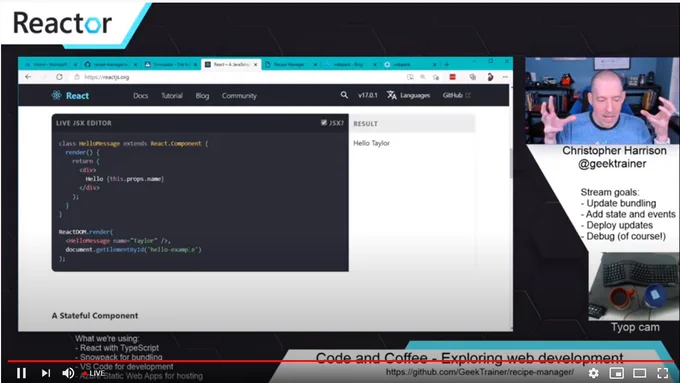Open the v17.0.1 version link
This screenshot has height=383, width=680.
tap(368, 95)
